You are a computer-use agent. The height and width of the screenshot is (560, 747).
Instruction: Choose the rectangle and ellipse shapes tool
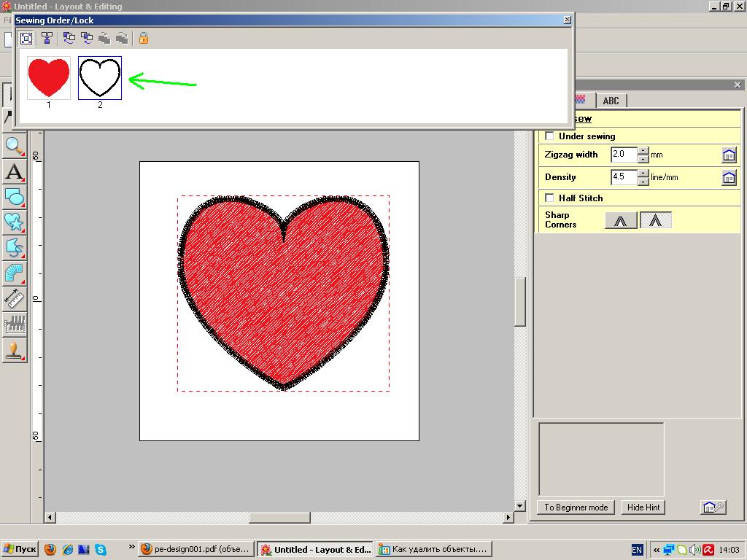[14, 197]
